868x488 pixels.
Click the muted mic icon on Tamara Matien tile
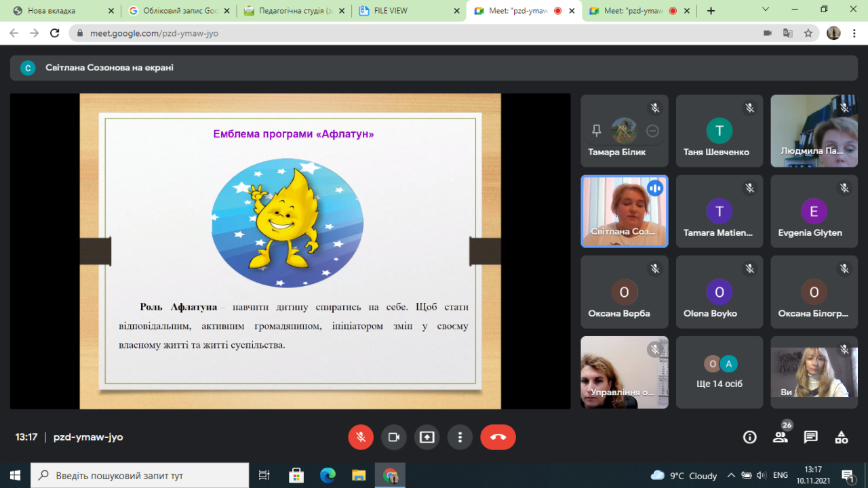pyautogui.click(x=750, y=188)
